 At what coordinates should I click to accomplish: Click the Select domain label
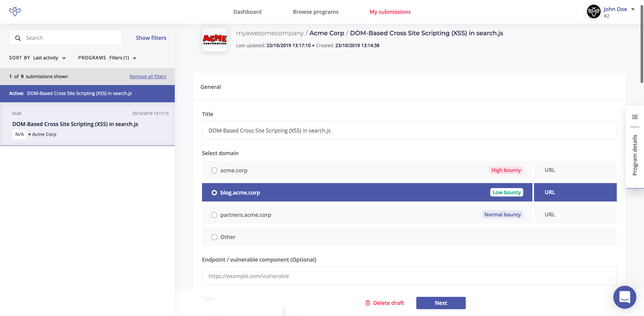pos(220,153)
